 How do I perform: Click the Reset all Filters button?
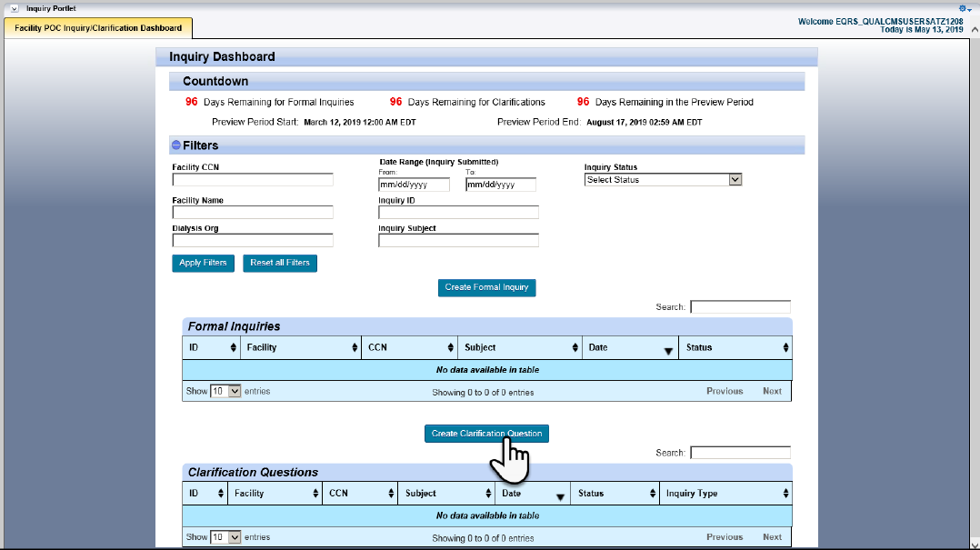(280, 263)
